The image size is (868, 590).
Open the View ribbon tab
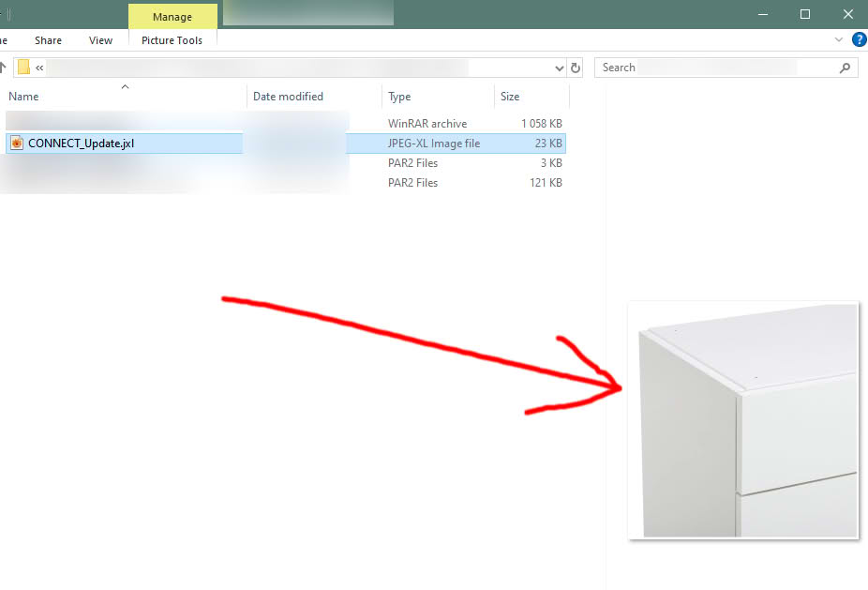click(x=100, y=40)
